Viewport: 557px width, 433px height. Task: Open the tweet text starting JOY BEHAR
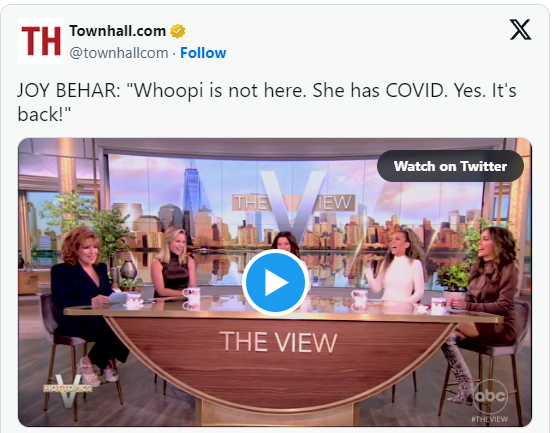click(267, 102)
